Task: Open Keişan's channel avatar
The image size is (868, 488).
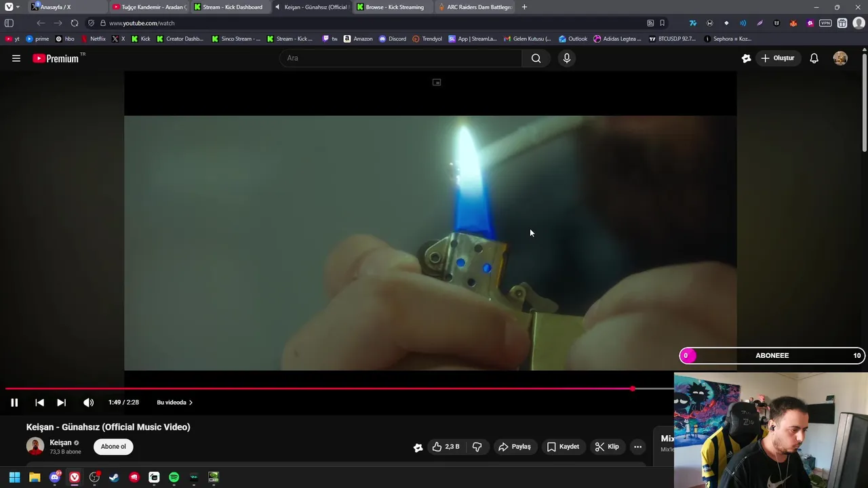Action: point(35,446)
